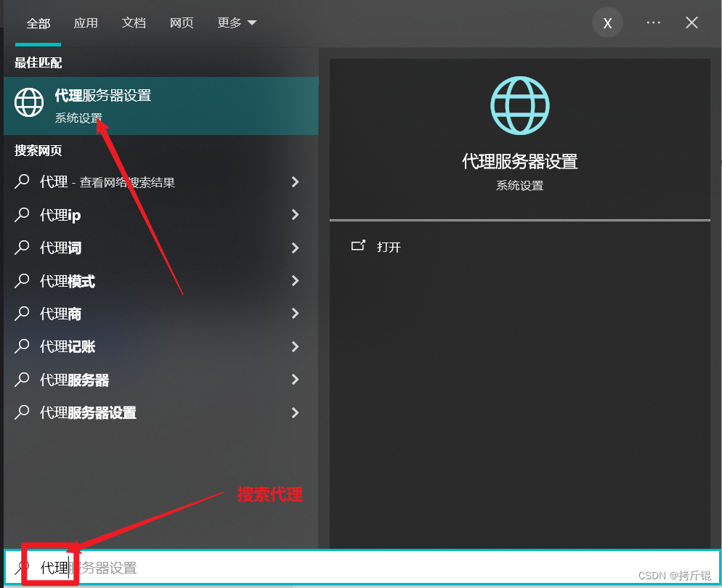Click 代理服务器设置 title in preview pane
Viewport: 722px width, 588px height.
click(x=520, y=161)
